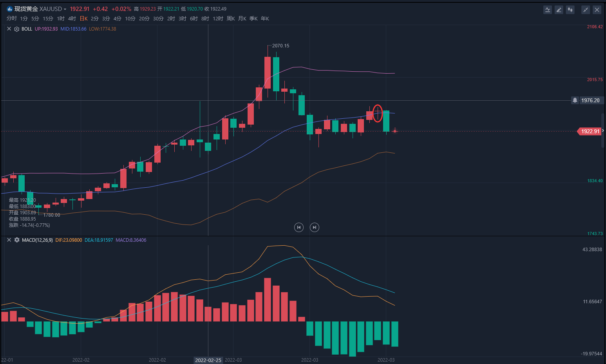Screen dimensions: 606x364
Task: Select the highlighted 日K timeframe
Action: (84, 18)
